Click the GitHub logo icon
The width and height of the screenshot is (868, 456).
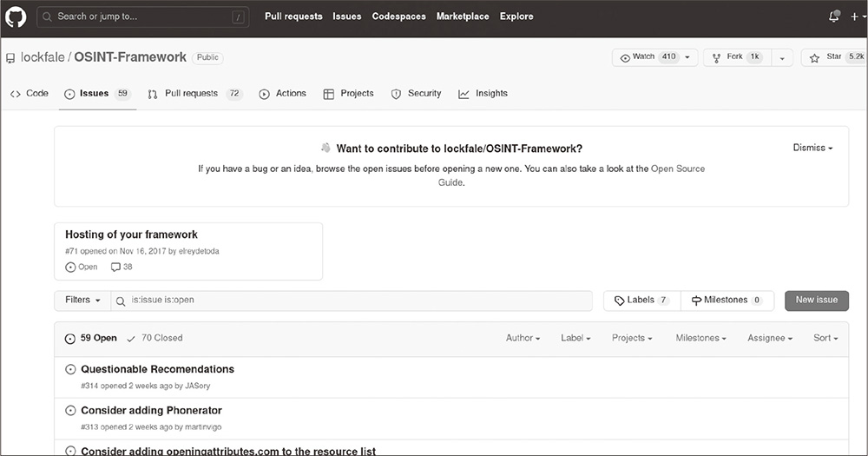pyautogui.click(x=16, y=17)
